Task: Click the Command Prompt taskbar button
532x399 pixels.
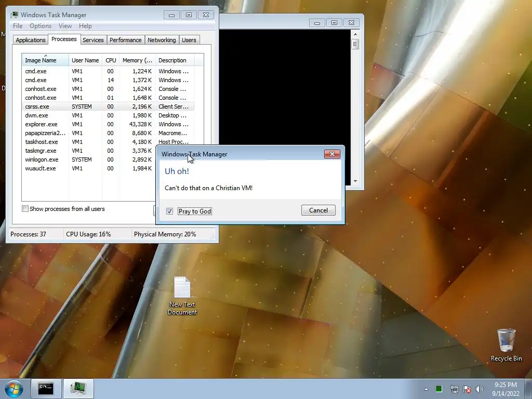Action: (46, 389)
